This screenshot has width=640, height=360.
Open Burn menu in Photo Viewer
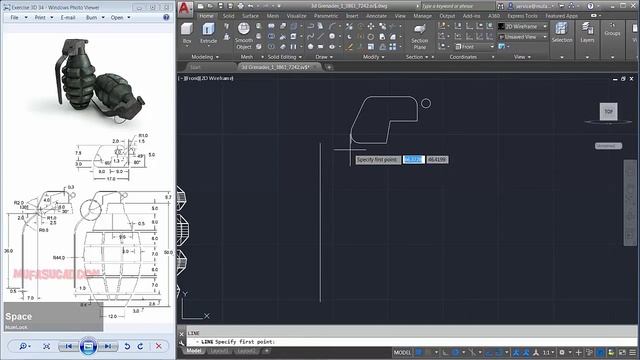pos(95,18)
